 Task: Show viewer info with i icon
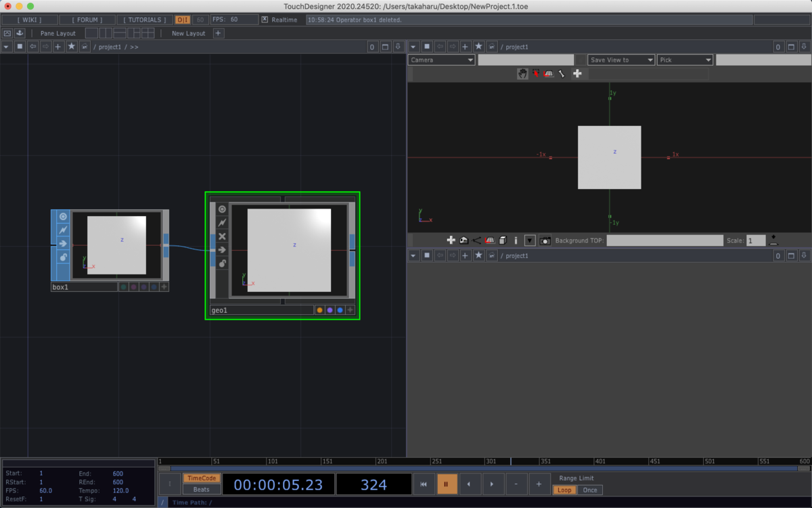tap(516, 240)
